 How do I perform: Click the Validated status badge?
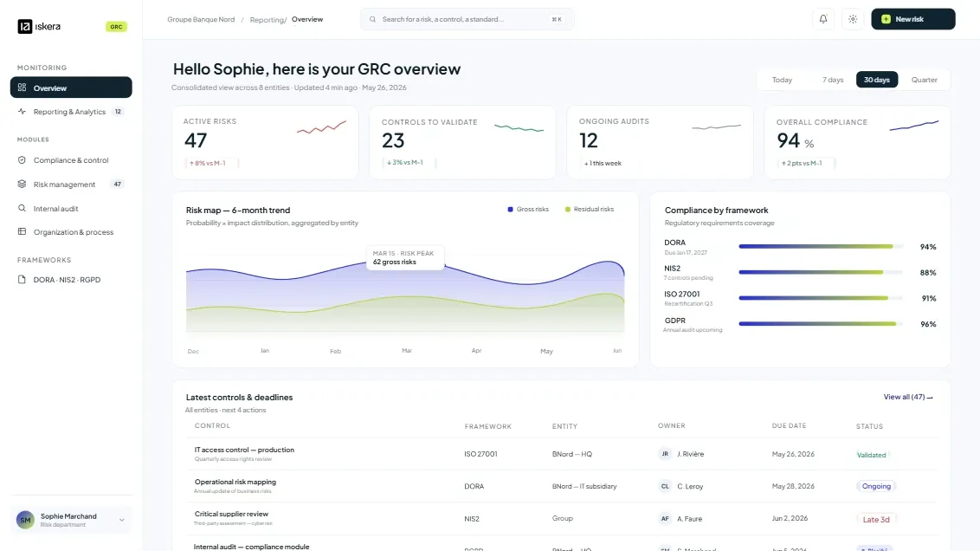click(x=871, y=455)
